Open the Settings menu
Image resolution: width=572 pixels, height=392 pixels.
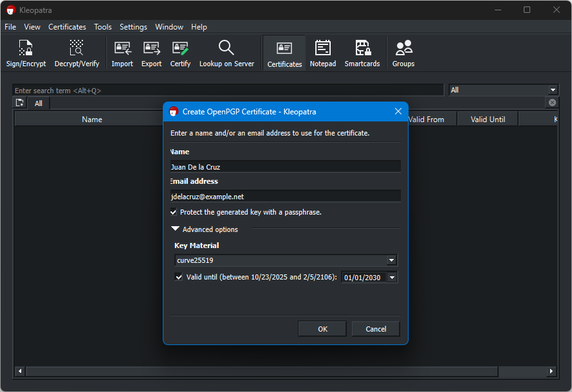(133, 27)
